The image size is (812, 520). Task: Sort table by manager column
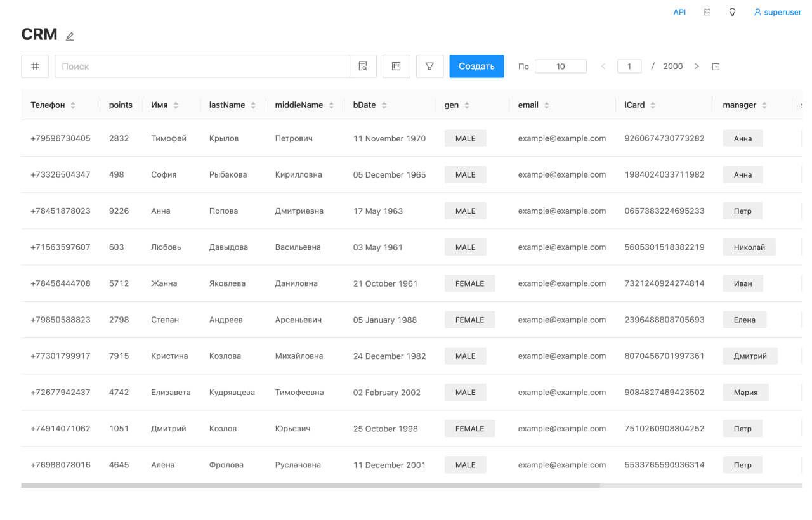[764, 105]
